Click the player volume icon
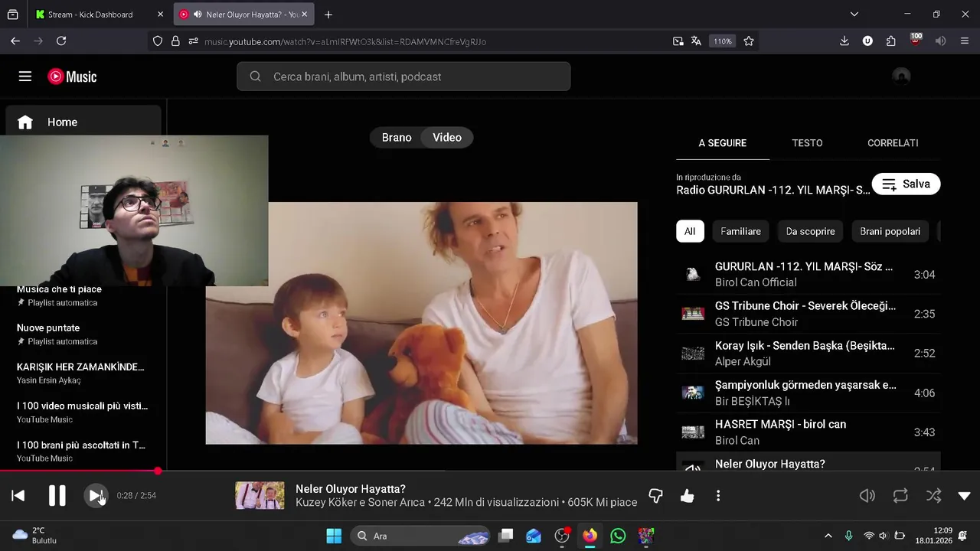Screen dimensions: 980x551 (867, 496)
